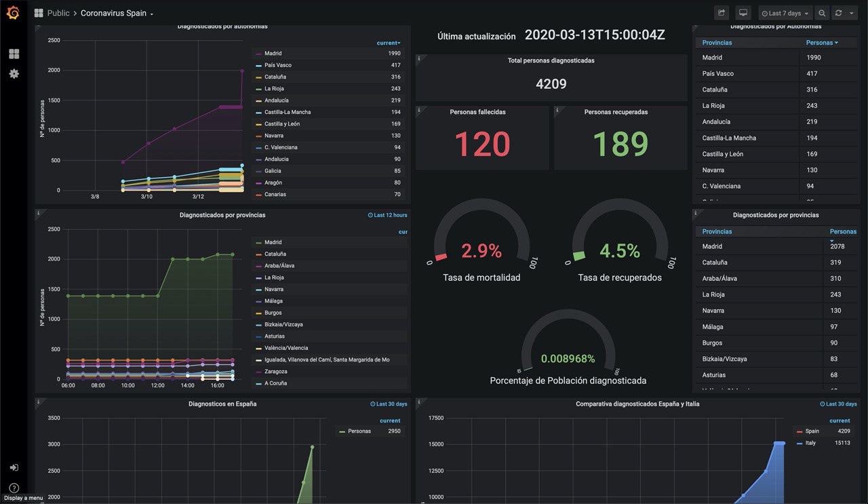
Task: Sort comparativa legend by the current header
Action: click(840, 421)
